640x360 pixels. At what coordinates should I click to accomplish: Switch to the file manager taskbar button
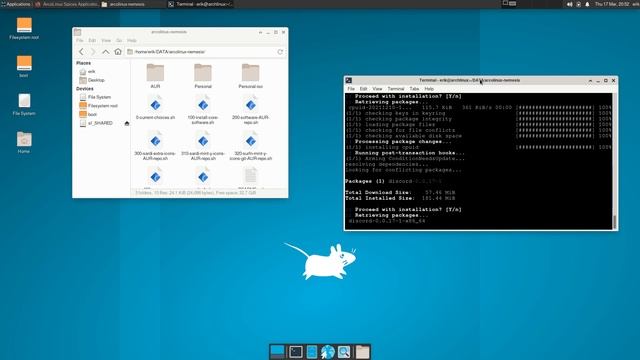(133, 4)
